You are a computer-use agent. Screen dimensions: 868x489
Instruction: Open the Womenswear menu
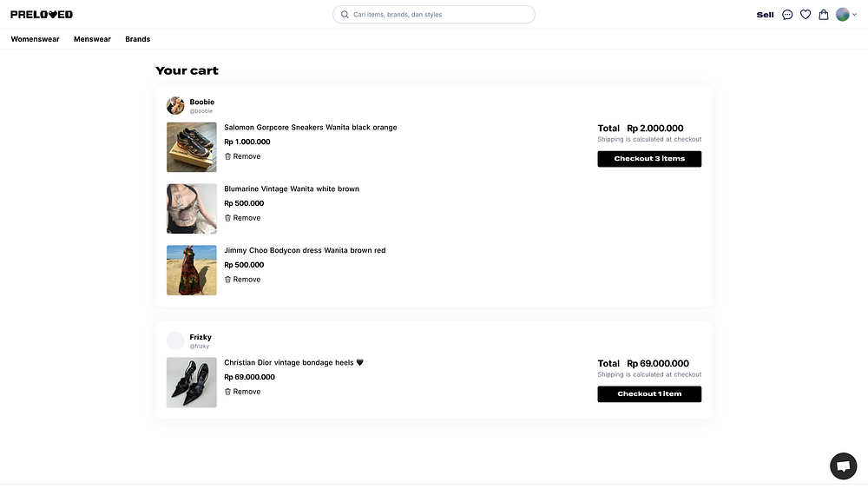click(x=35, y=39)
